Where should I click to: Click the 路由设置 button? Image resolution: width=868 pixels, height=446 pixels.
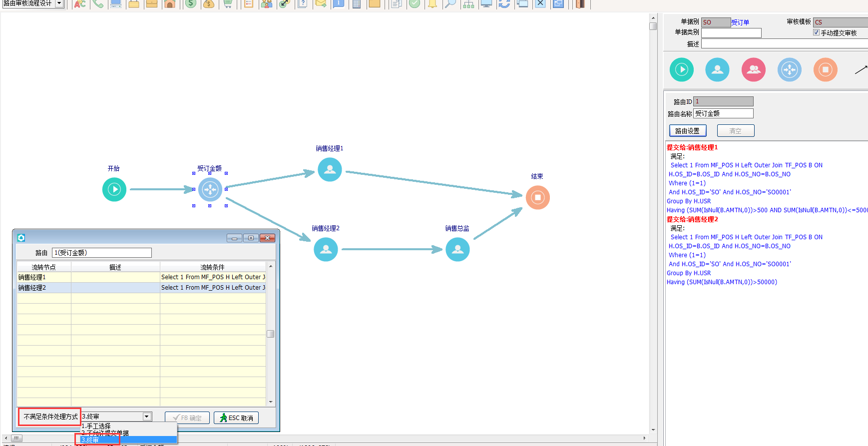click(x=687, y=131)
